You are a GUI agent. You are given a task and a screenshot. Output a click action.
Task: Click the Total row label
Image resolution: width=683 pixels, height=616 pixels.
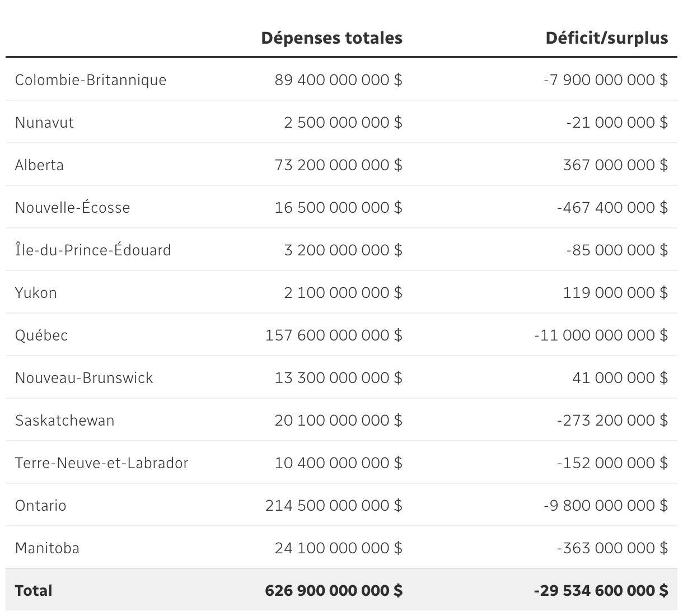click(x=34, y=591)
